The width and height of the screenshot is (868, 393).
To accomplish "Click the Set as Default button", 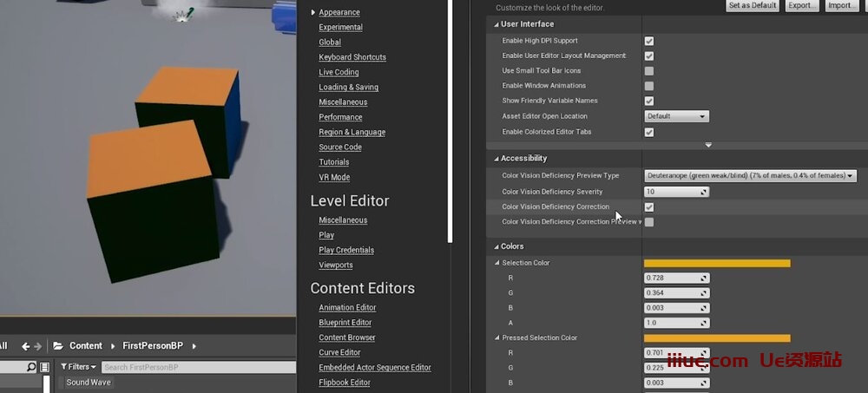I will click(x=752, y=5).
